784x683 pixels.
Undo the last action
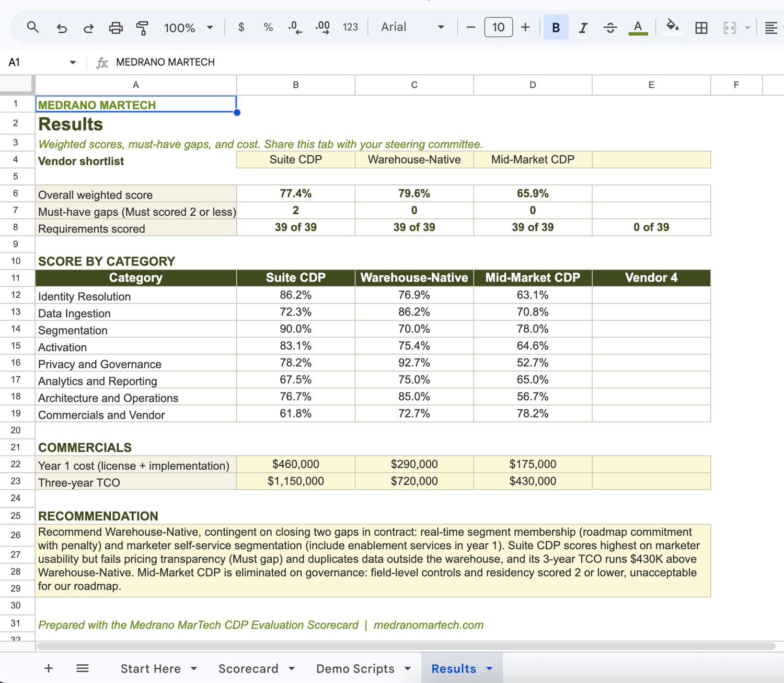[x=62, y=27]
